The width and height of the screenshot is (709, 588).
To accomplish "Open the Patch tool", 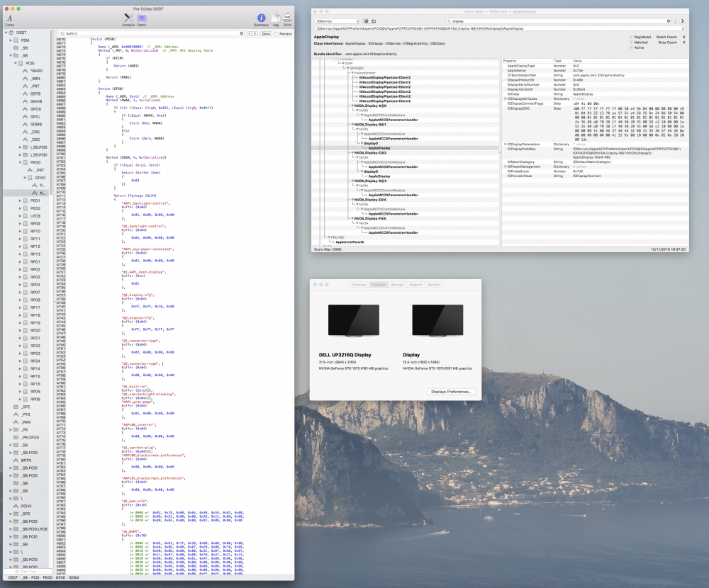I will click(x=142, y=18).
